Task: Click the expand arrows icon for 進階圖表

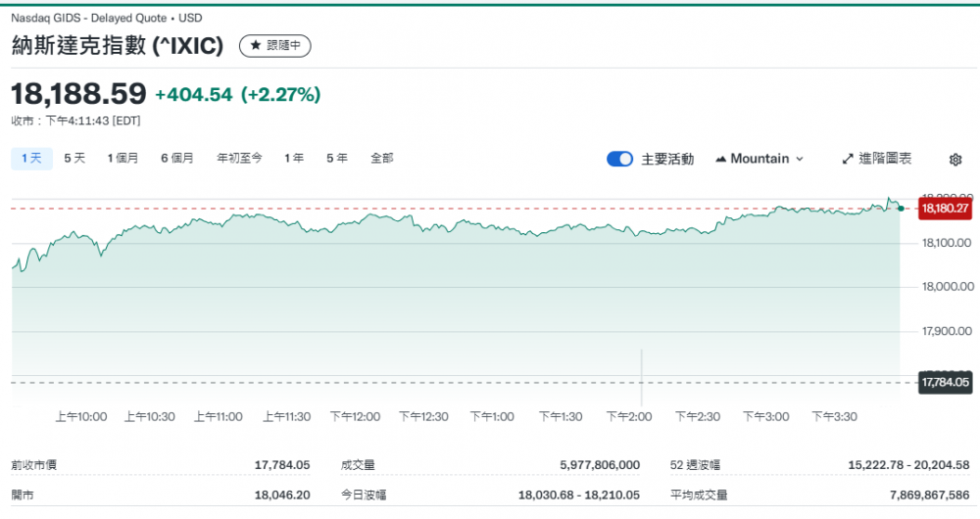Action: [x=849, y=159]
